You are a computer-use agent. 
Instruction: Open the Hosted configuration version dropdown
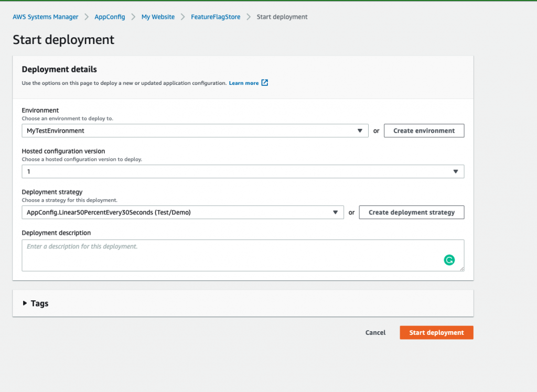(243, 171)
